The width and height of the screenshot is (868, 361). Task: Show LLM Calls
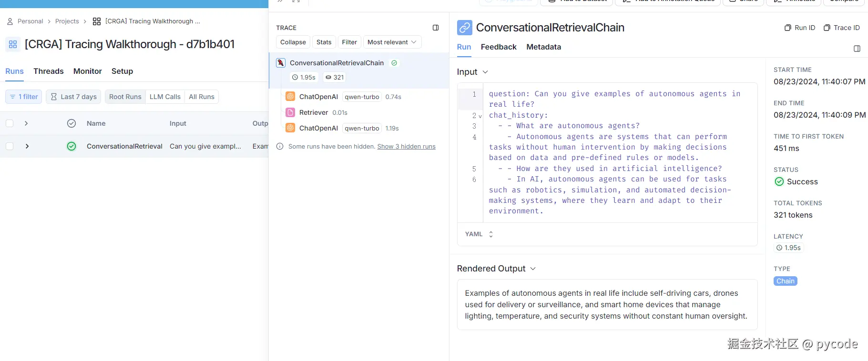point(165,97)
